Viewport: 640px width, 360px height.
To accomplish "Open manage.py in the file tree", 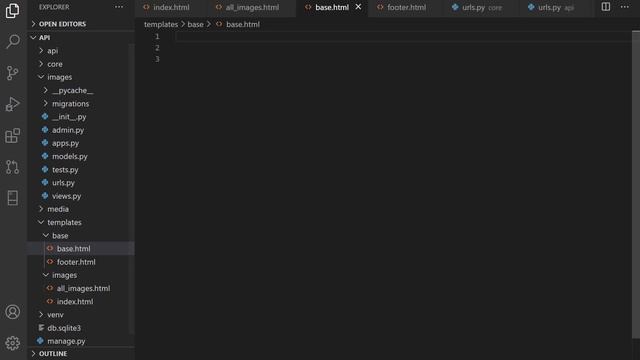I will 81,341.
